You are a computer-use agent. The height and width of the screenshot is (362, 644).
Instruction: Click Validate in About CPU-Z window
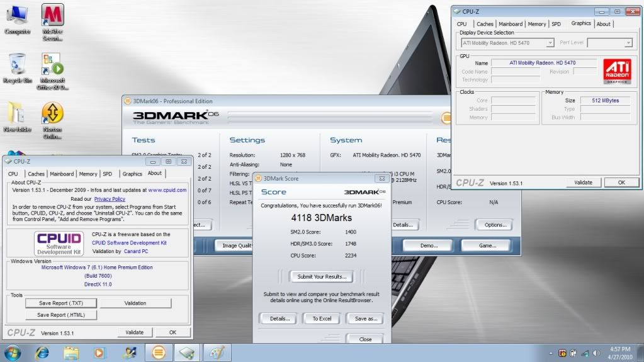pyautogui.click(x=134, y=332)
